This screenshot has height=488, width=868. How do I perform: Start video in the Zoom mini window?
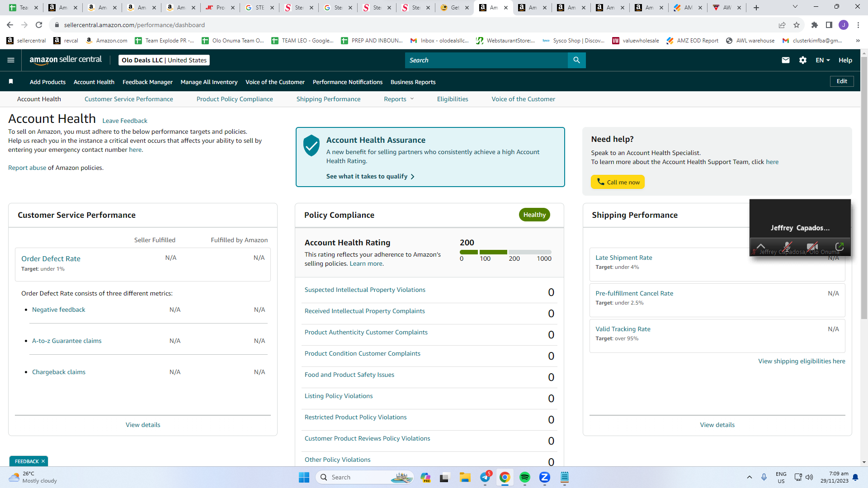click(x=812, y=247)
